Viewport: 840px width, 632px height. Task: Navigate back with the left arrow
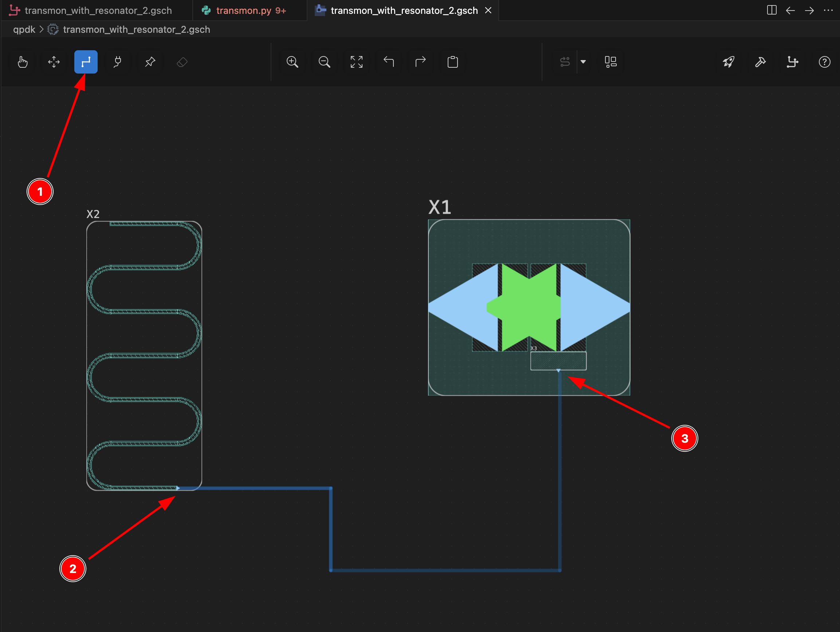point(790,10)
